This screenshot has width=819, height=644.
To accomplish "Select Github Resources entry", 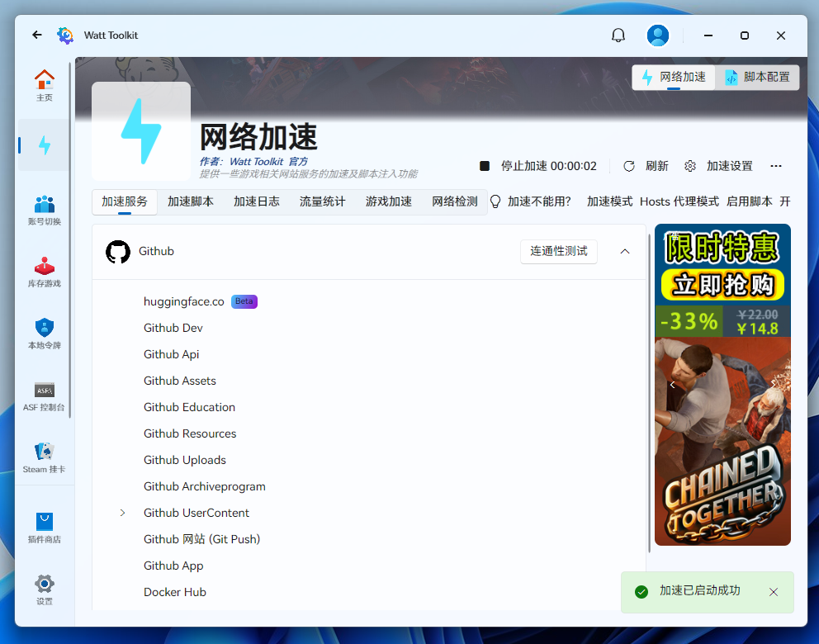I will [190, 433].
